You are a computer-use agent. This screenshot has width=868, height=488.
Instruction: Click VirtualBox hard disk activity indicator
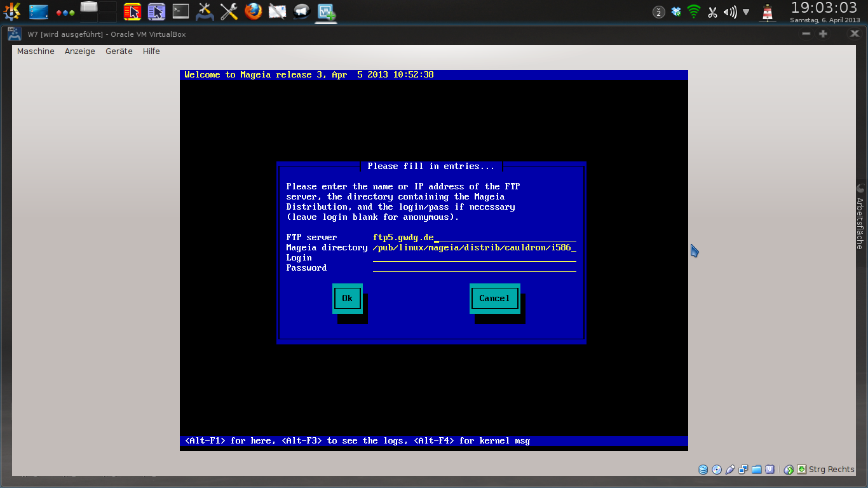click(703, 470)
